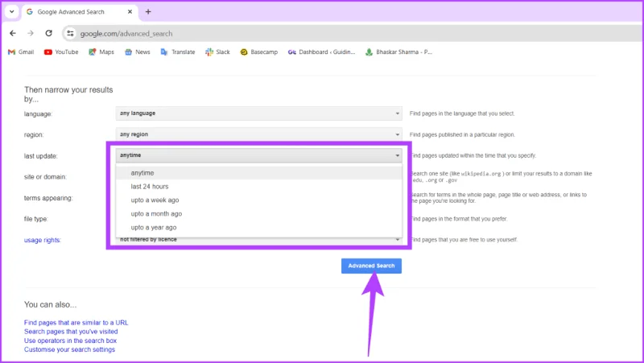644x363 pixels.
Task: Open 'Search pages that you've visited' link
Action: [x=71, y=332]
